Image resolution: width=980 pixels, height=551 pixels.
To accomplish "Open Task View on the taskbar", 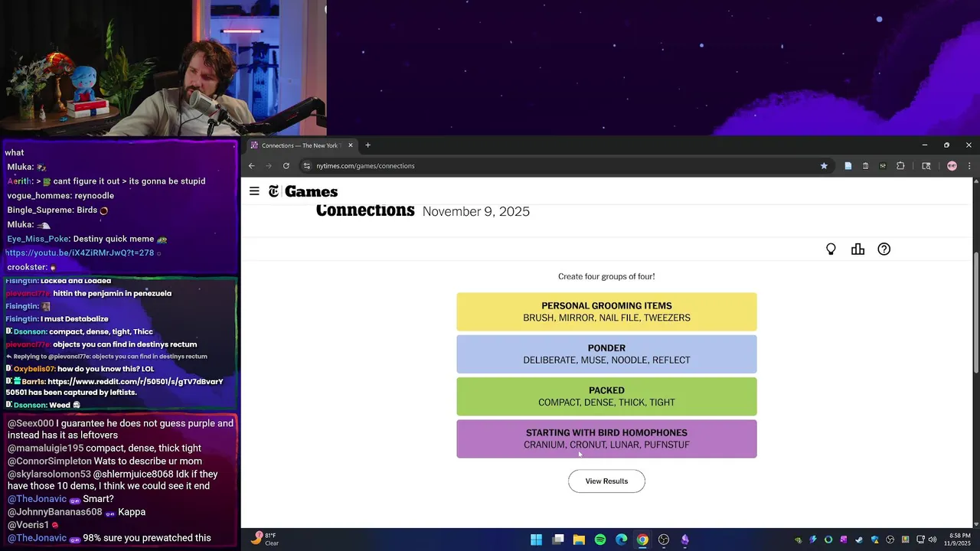I will coord(558,540).
